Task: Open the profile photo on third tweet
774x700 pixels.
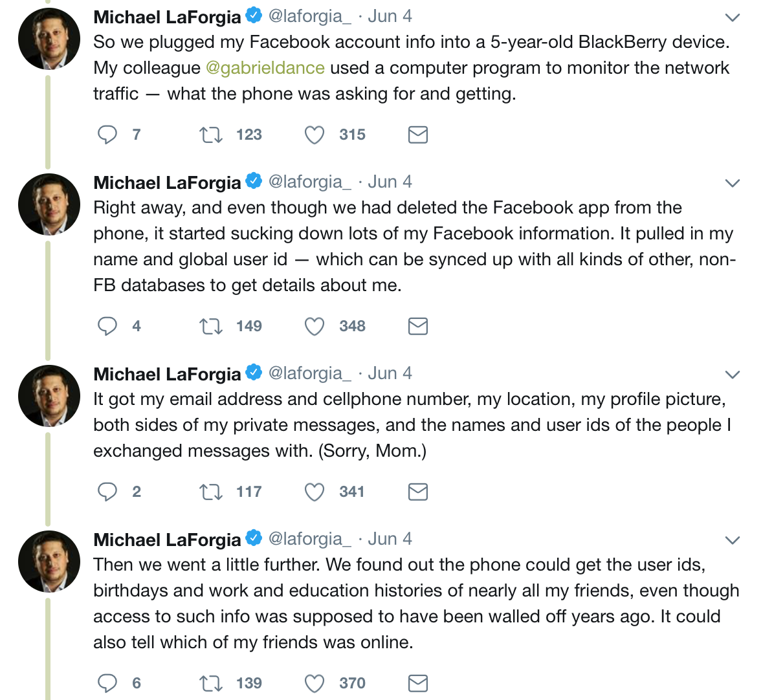Action: (49, 396)
